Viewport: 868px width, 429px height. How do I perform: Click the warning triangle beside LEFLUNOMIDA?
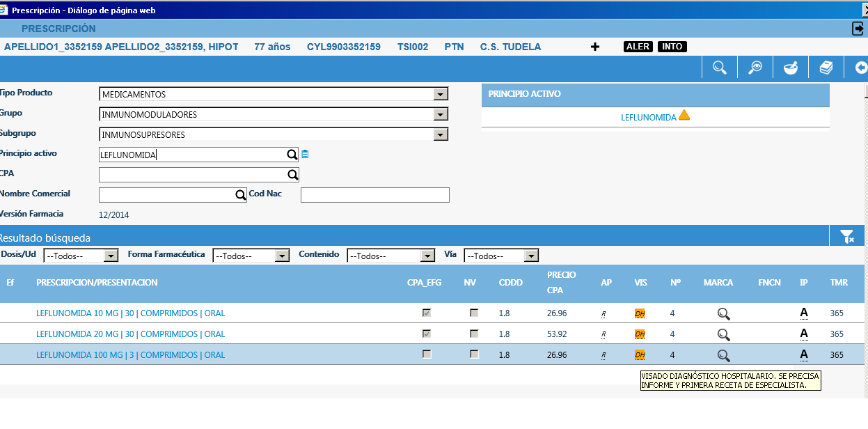(x=684, y=116)
